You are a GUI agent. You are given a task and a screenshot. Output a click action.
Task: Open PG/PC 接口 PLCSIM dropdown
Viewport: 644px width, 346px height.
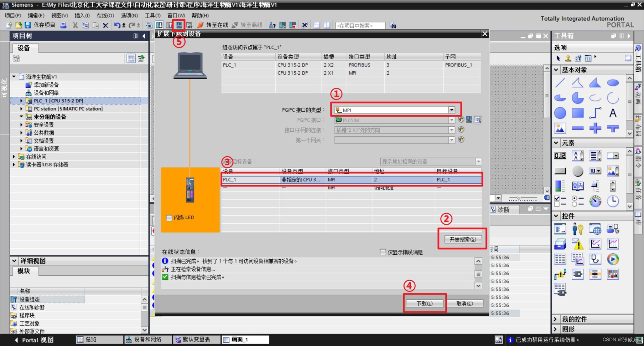click(x=452, y=120)
